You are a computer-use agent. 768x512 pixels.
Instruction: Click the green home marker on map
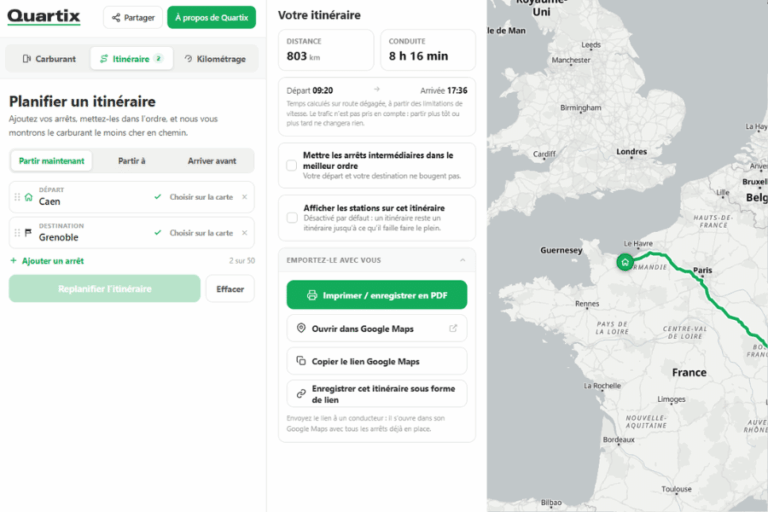coord(624,262)
